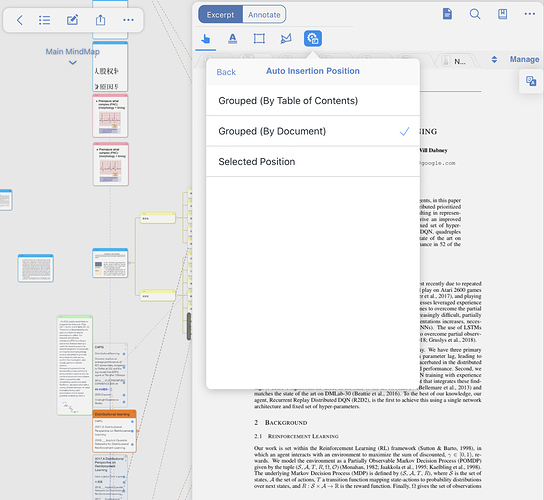
Task: Switch to Excerpt mode
Action: click(220, 15)
